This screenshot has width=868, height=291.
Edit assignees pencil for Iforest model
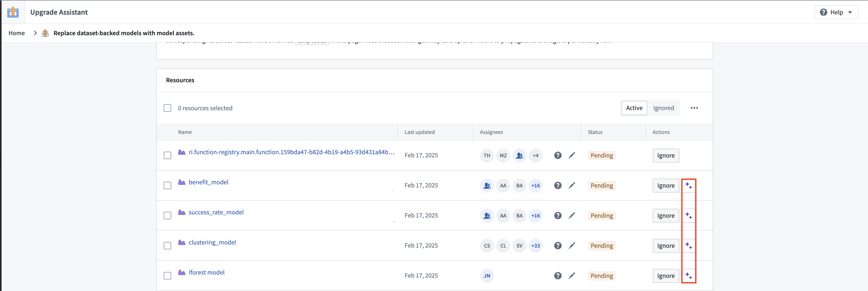(572, 276)
